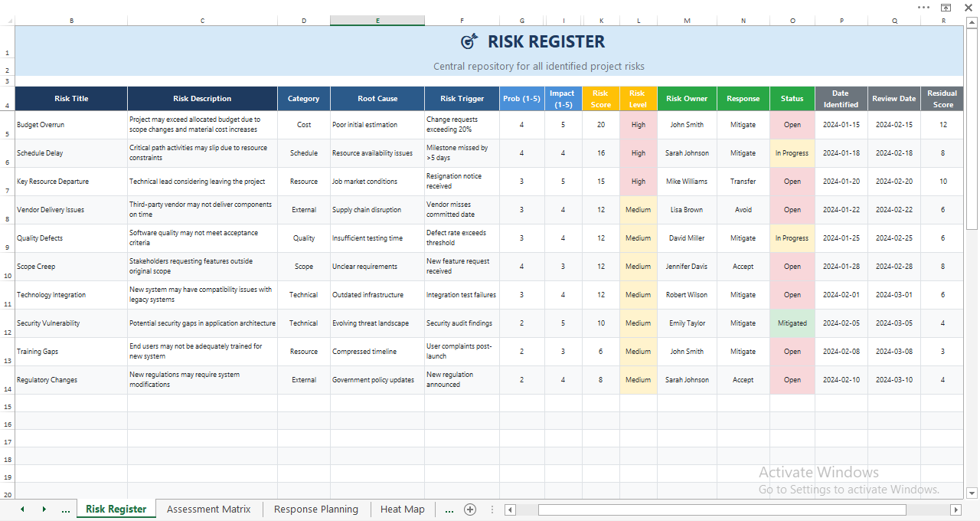Image resolution: width=980 pixels, height=521 pixels.
Task: Select the Schedule Delay cell
Action: click(x=72, y=153)
